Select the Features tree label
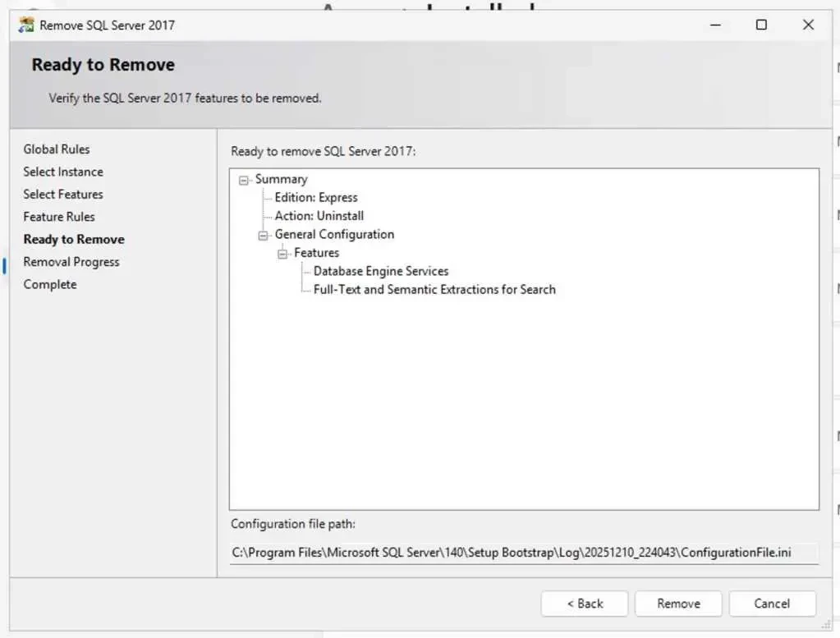Image resolution: width=840 pixels, height=638 pixels. [317, 252]
